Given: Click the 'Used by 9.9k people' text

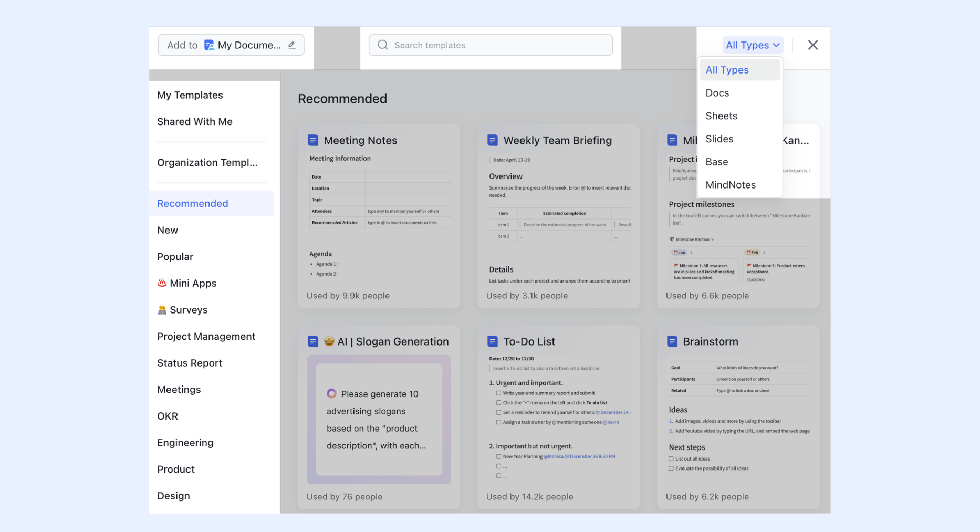Looking at the screenshot, I should (x=348, y=296).
